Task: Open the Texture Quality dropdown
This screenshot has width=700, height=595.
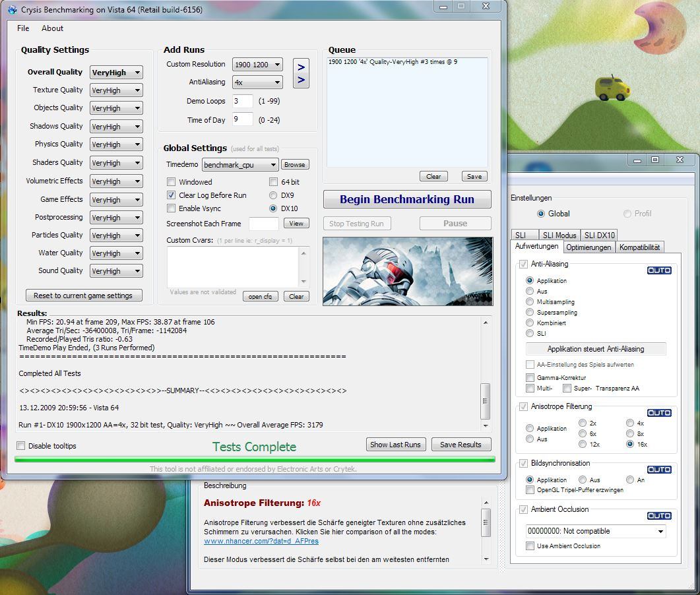Action: [116, 90]
